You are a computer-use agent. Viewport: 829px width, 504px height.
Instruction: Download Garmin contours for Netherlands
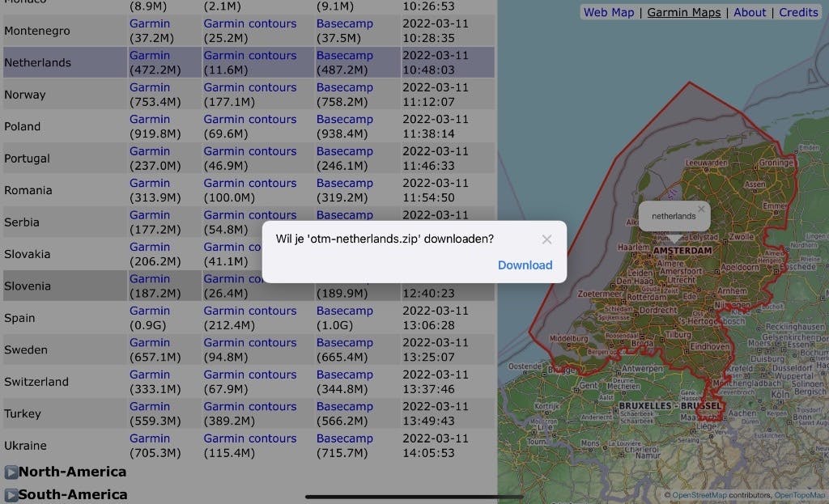tap(250, 56)
